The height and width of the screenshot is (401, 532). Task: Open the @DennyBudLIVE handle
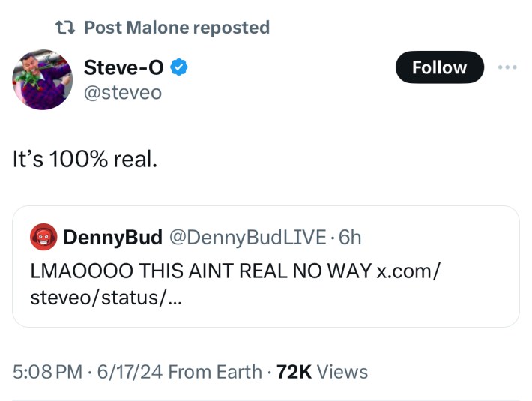pos(247,238)
